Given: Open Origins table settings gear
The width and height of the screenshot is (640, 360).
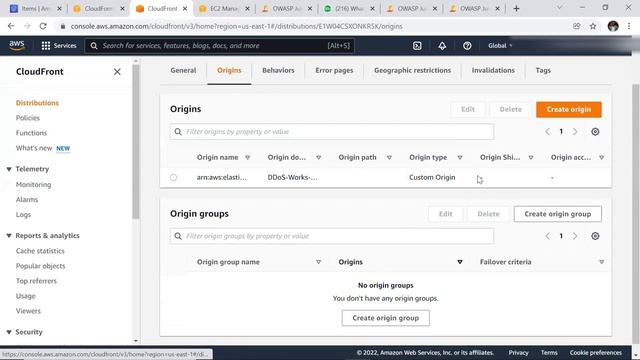Looking at the screenshot, I should (595, 131).
